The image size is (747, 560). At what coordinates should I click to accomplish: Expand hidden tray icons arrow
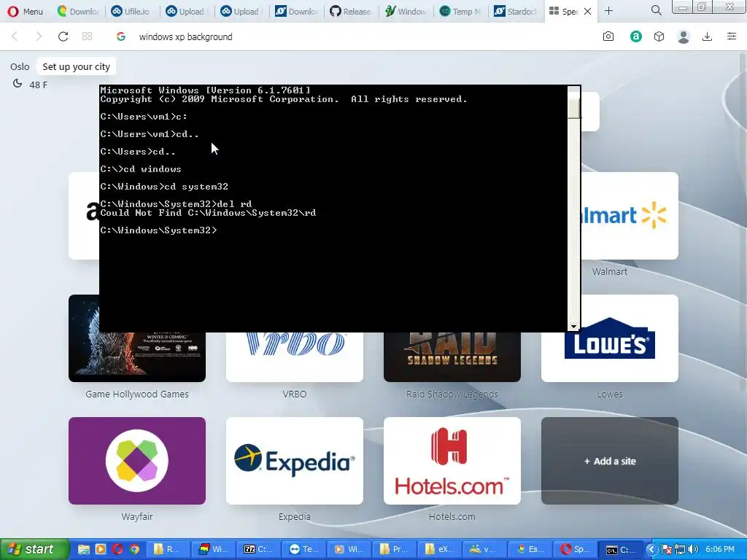(x=651, y=550)
